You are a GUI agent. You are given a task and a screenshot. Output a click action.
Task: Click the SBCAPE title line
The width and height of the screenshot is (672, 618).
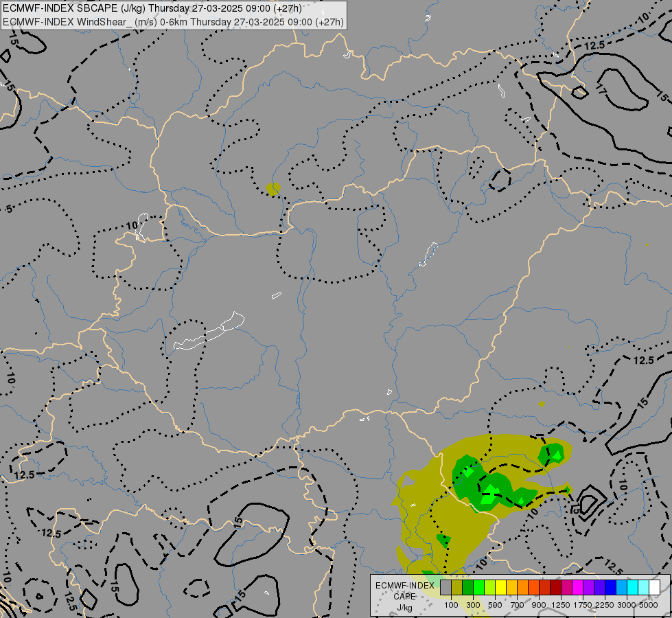[x=152, y=8]
